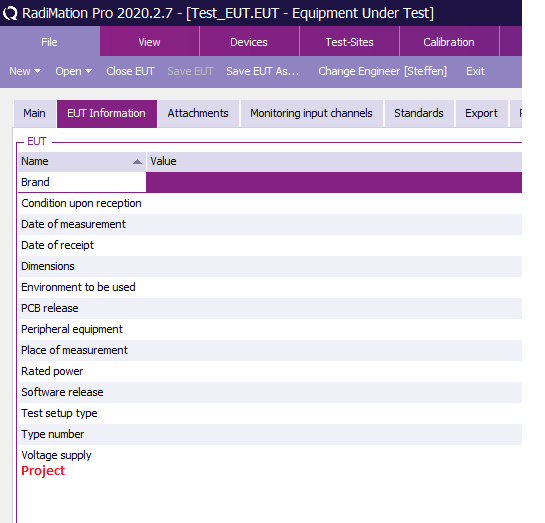Select the Standards tab
This screenshot has height=523, width=545.
pyautogui.click(x=419, y=114)
